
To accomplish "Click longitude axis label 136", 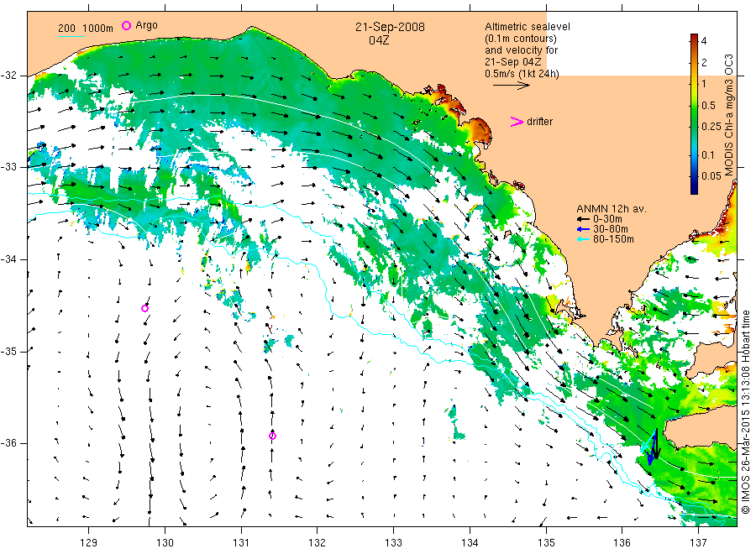I will 622,542.
